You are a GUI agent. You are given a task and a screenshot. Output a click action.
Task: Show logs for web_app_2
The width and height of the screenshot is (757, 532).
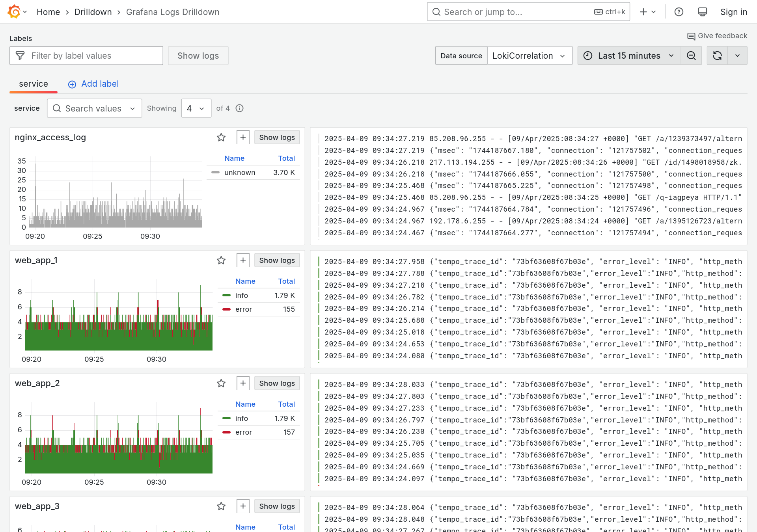tap(277, 383)
